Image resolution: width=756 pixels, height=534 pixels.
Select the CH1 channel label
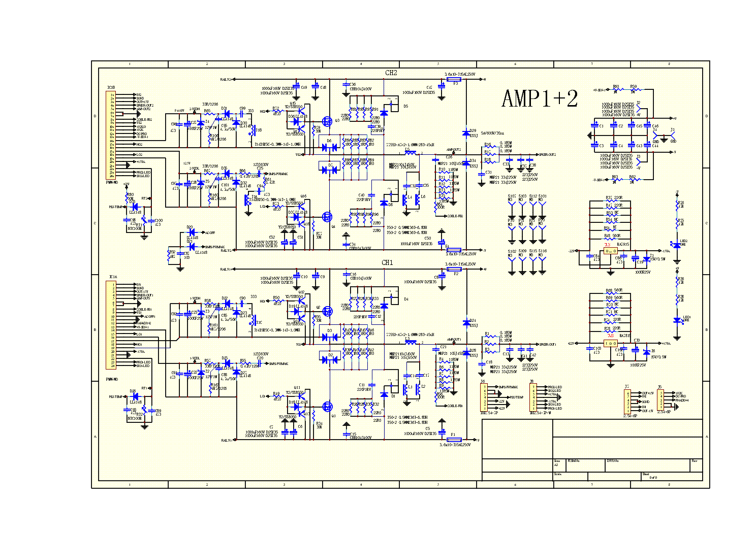pyautogui.click(x=387, y=262)
